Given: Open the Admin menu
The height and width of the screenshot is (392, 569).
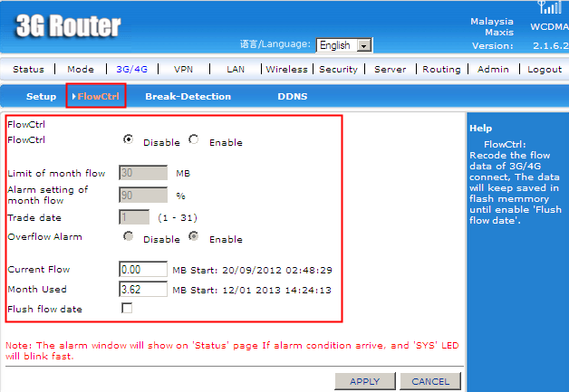Looking at the screenshot, I should (x=493, y=69).
